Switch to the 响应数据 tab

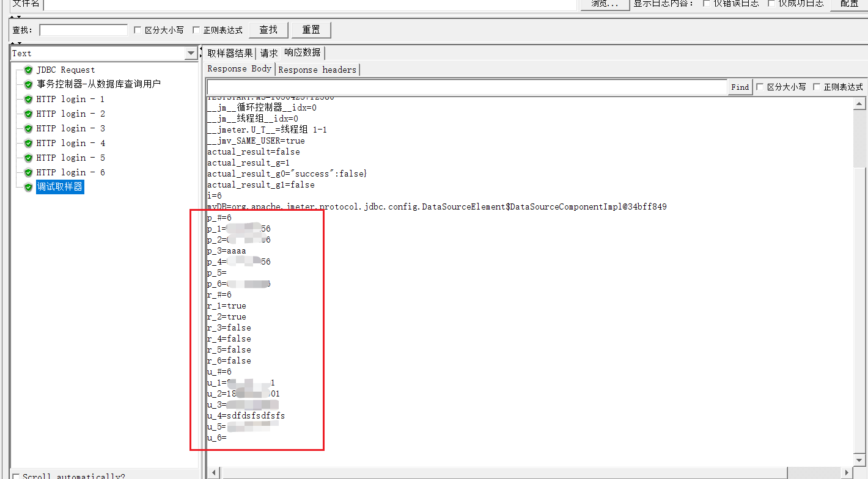point(301,53)
